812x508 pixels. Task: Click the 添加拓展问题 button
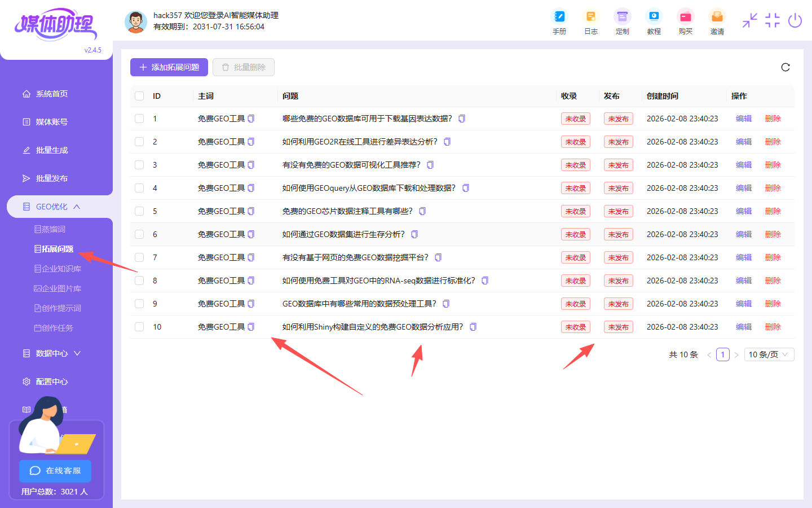click(x=169, y=67)
